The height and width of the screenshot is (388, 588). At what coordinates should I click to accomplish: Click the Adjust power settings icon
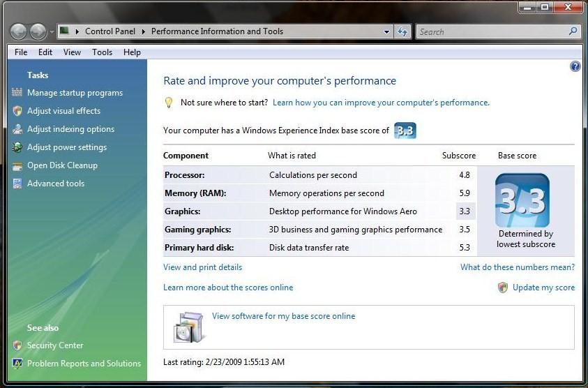tap(17, 147)
